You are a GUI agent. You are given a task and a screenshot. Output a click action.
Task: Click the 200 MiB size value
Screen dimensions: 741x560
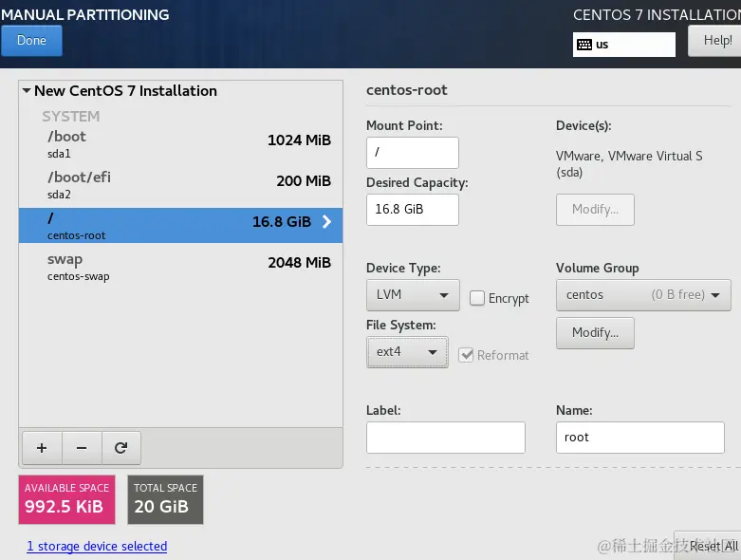[304, 181]
